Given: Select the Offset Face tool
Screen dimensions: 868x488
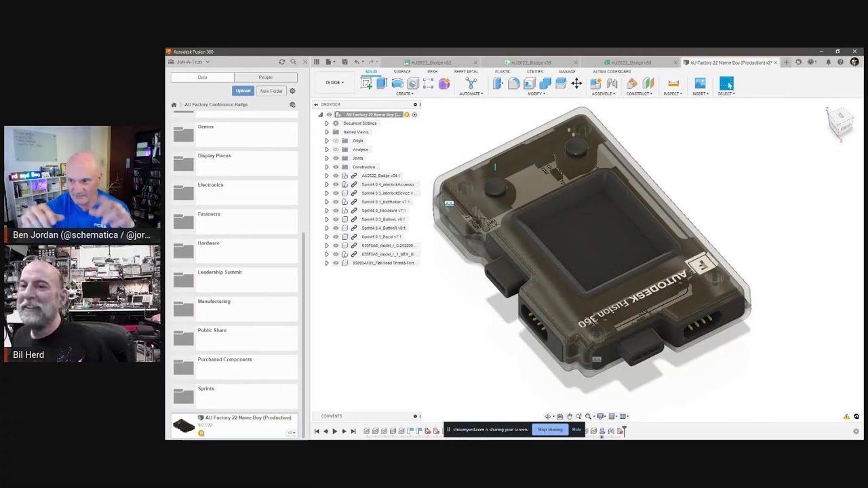Looking at the screenshot, I should pos(561,83).
